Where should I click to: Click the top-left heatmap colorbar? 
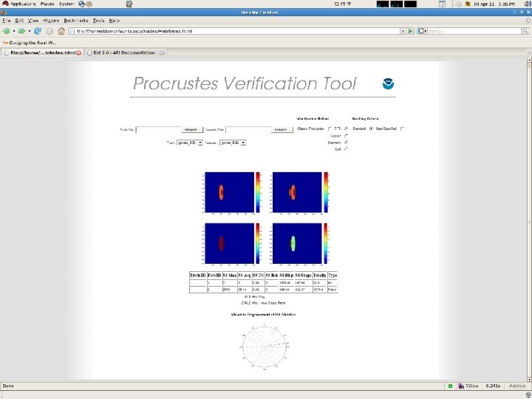[258, 192]
